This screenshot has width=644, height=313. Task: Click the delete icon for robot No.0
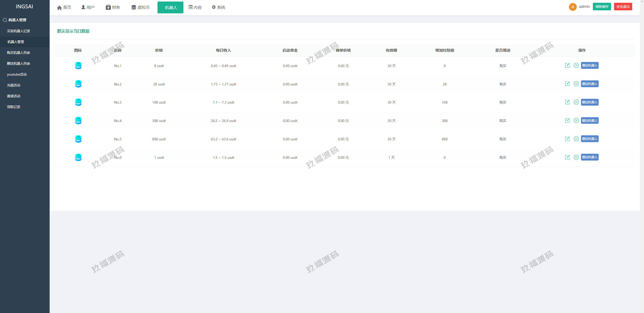[576, 157]
